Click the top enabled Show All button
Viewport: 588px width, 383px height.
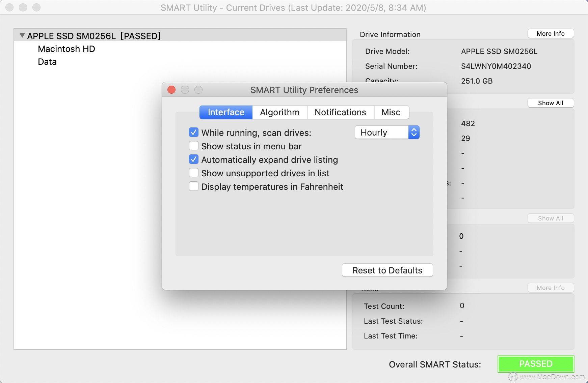tap(551, 103)
